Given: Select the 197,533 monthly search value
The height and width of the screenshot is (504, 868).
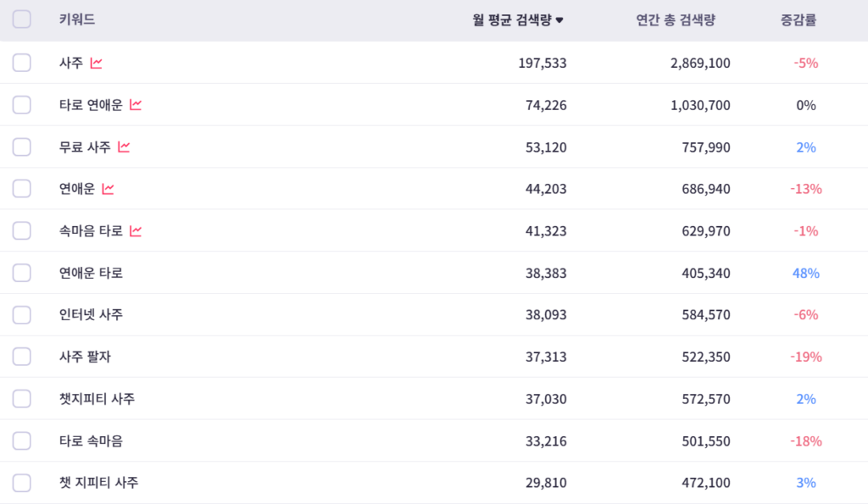Looking at the screenshot, I should coord(542,63).
